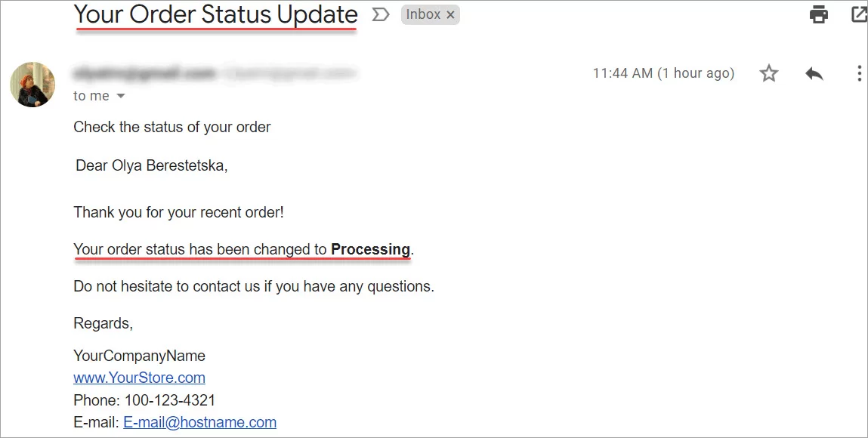Click the E-mail@hostname.com address link
This screenshot has width=868, height=438.
tap(199, 422)
